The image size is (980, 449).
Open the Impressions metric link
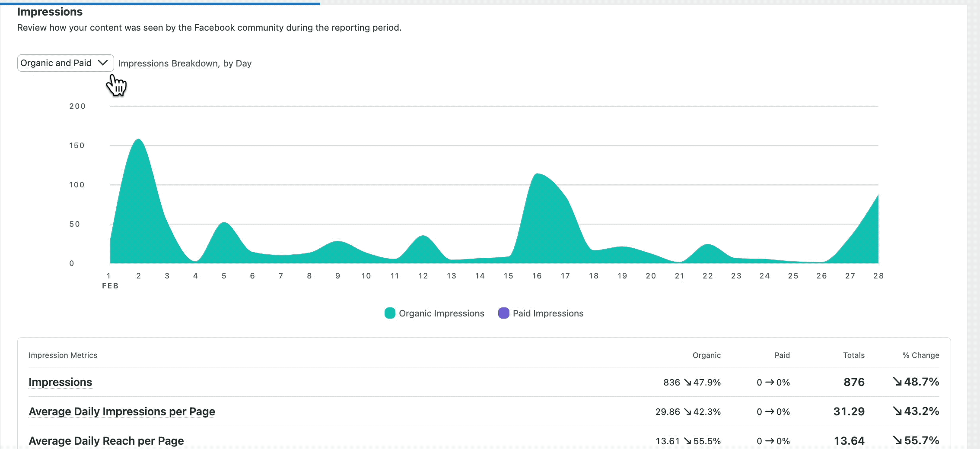pyautogui.click(x=60, y=383)
